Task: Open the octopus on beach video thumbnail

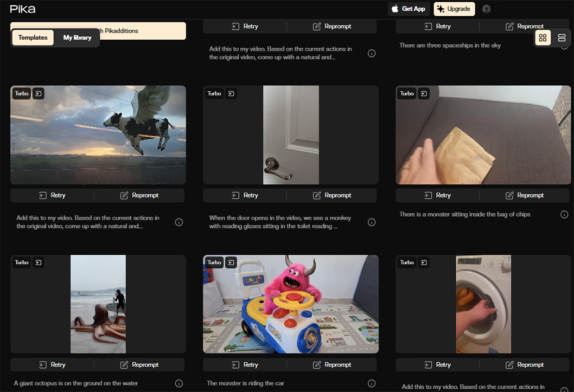Action: 98,304
